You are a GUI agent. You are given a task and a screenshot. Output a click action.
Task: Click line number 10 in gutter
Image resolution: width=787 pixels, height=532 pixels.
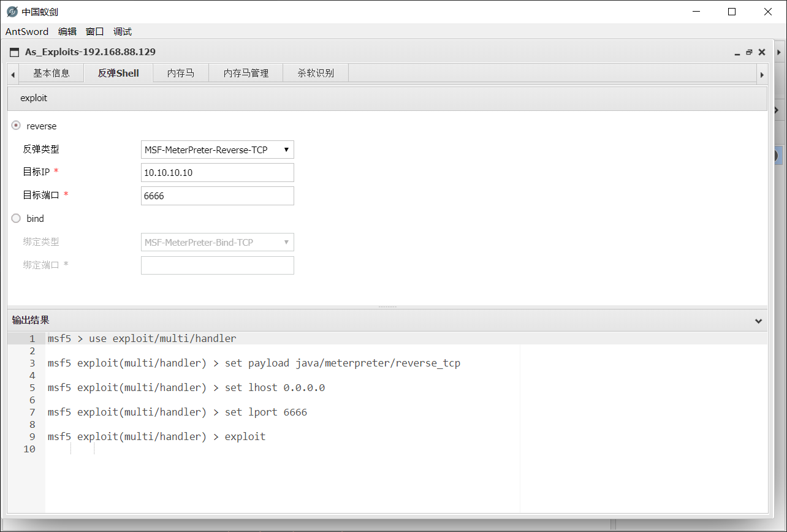tap(29, 449)
